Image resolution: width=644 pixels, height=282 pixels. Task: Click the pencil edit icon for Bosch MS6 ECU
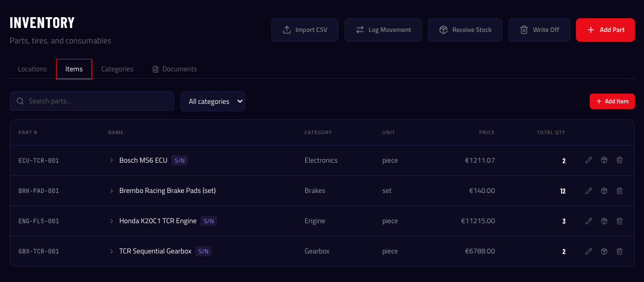pos(589,160)
